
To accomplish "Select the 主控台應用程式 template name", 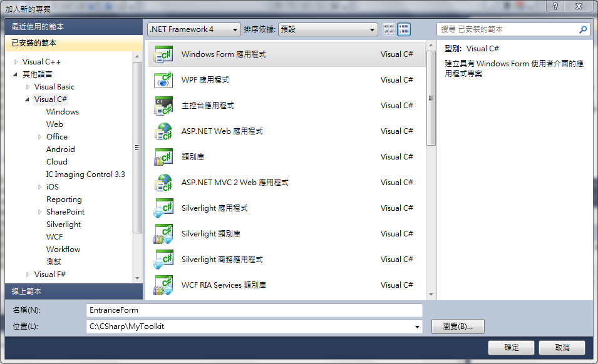I will pos(207,106).
